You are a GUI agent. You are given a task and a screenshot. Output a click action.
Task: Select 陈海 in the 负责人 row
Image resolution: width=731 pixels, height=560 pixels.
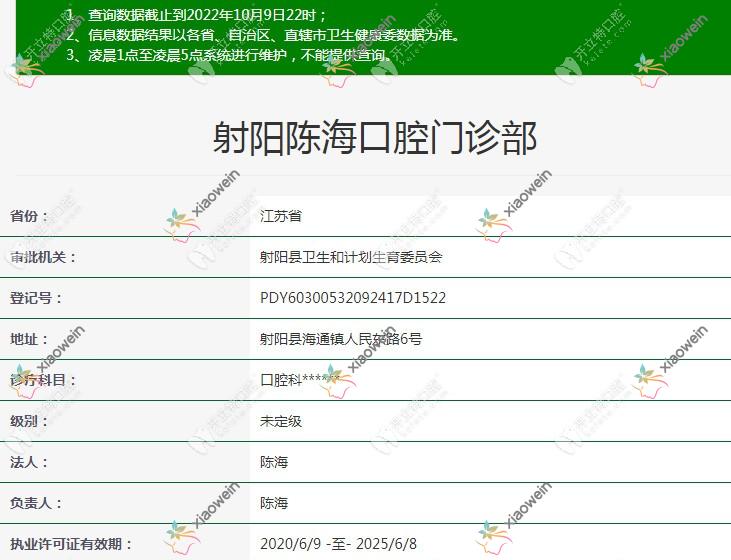[274, 503]
